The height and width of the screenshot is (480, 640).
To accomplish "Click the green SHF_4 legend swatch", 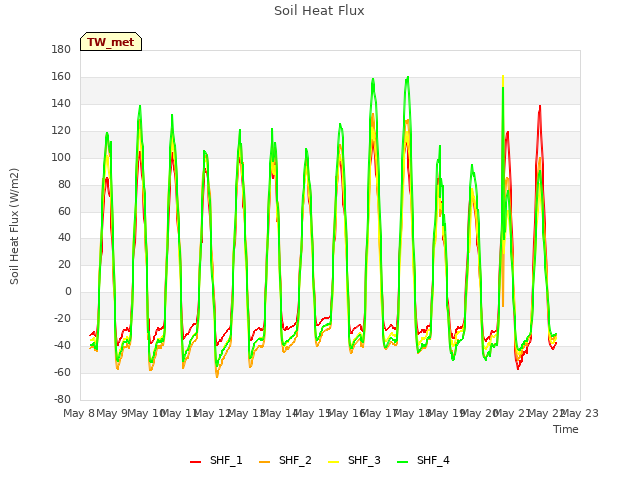I will click(402, 462).
